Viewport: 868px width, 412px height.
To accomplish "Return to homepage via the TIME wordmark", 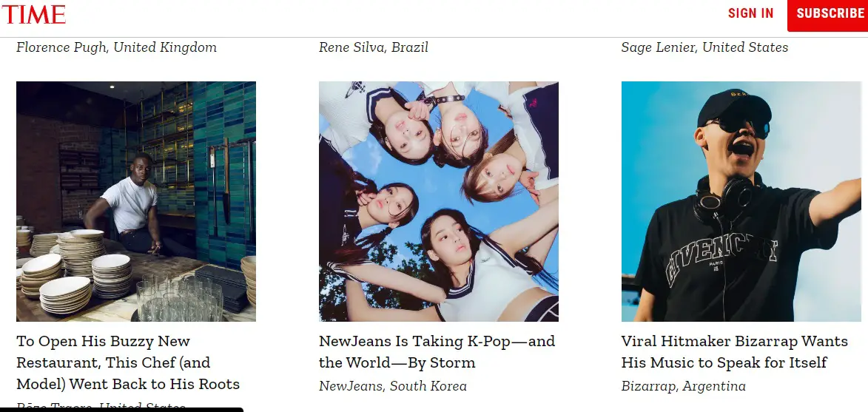I will tap(33, 14).
